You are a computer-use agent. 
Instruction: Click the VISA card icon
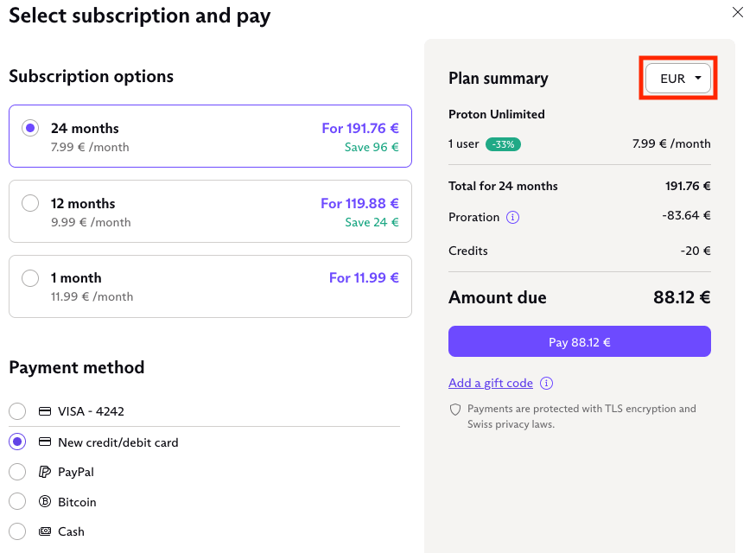[x=45, y=411]
